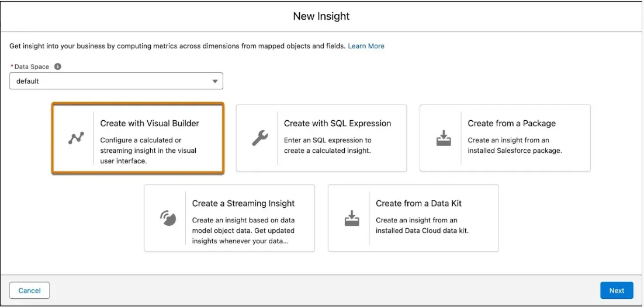This screenshot has height=307, width=644.
Task: Click the Visual Builder graph icon
Action: [76, 138]
